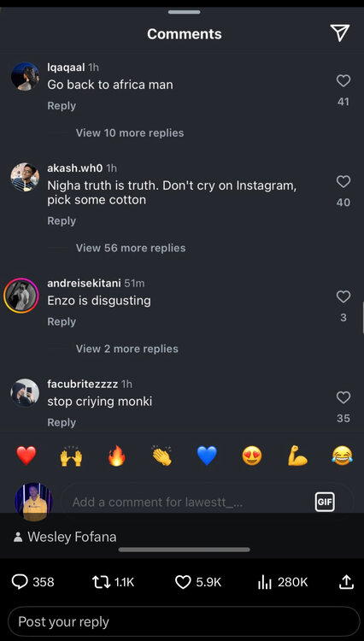Tap heart next to facubritezzzz comment

click(343, 397)
